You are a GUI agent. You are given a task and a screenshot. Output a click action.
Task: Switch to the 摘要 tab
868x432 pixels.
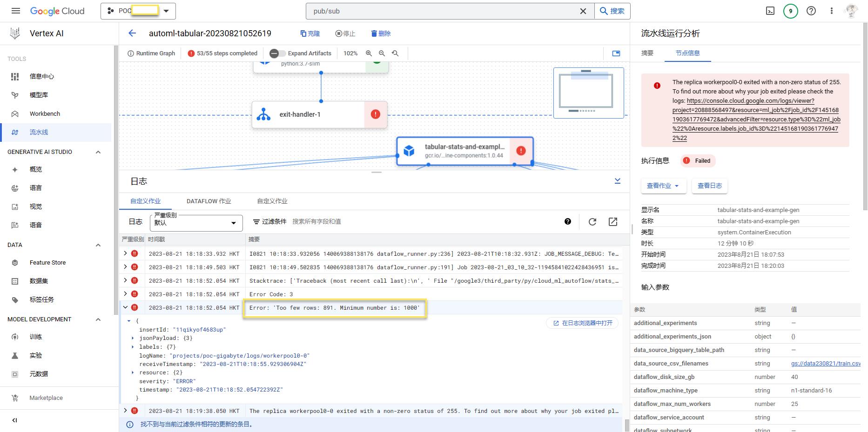[647, 53]
